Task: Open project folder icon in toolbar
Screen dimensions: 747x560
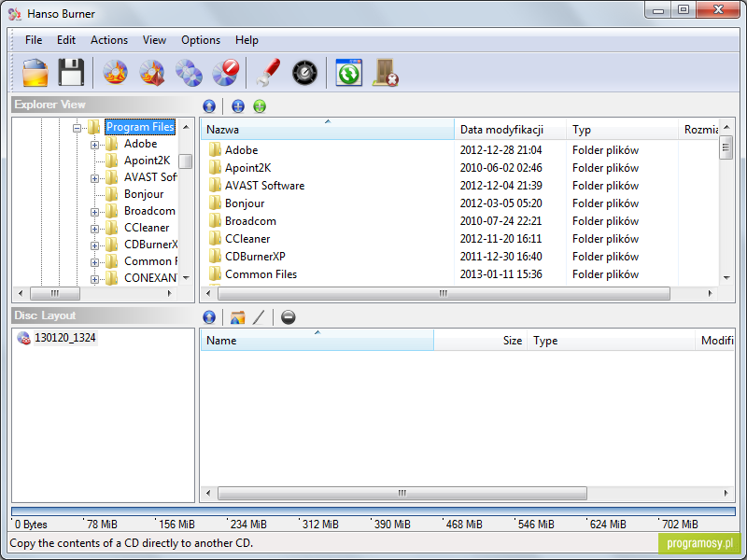Action: 35,73
